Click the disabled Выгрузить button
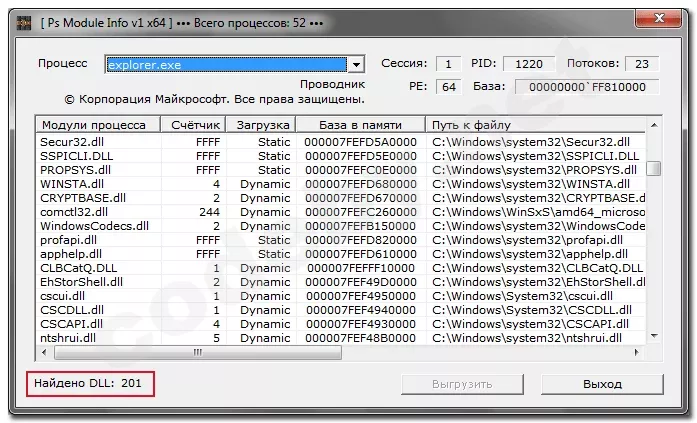 [462, 384]
